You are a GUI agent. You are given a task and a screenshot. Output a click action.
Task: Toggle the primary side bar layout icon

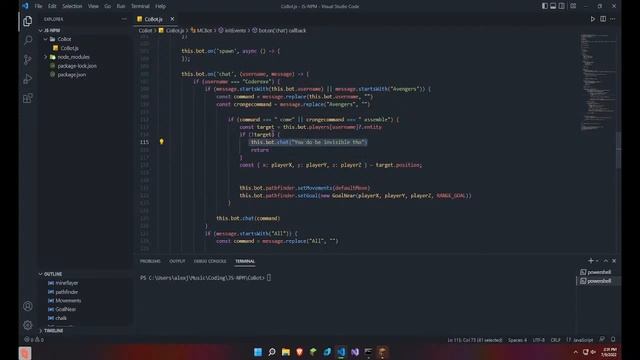[544, 6]
